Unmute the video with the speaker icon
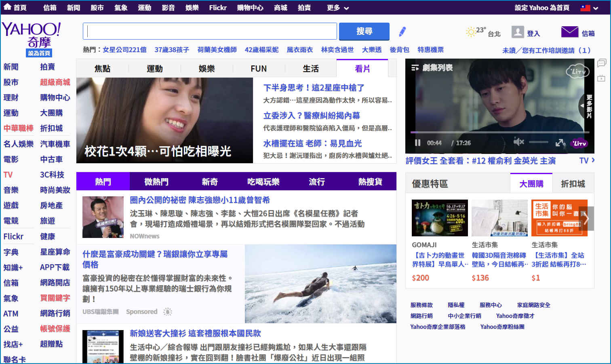This screenshot has width=611, height=364. [518, 142]
